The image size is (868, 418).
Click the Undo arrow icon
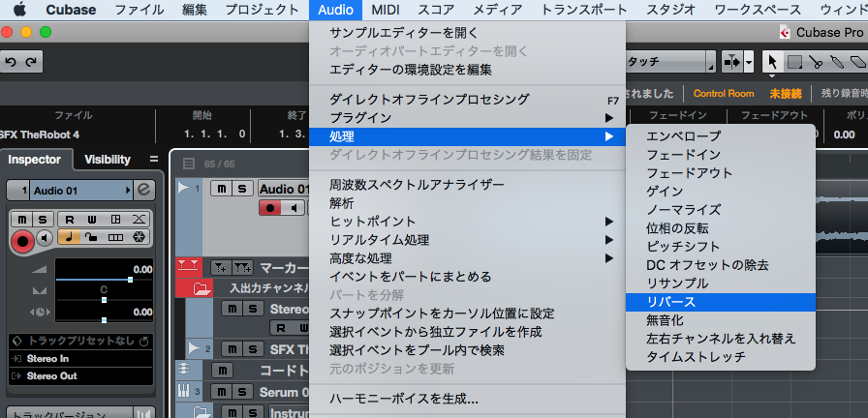[11, 62]
